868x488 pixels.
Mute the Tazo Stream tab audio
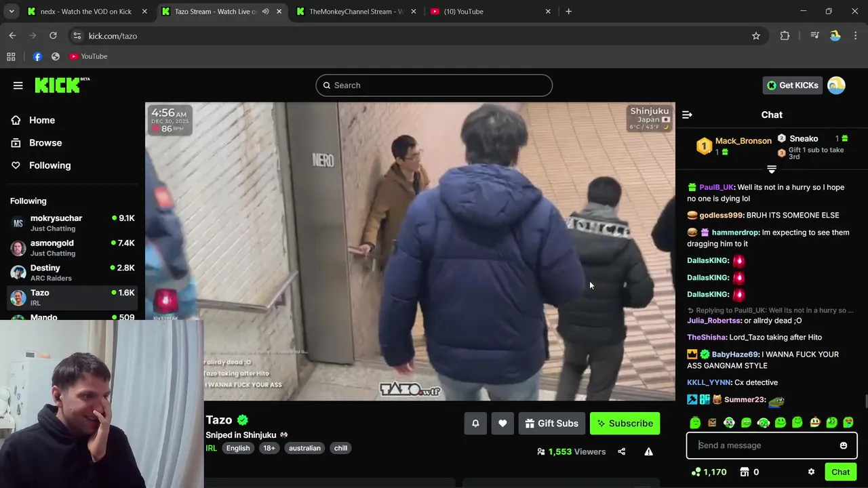pos(266,12)
